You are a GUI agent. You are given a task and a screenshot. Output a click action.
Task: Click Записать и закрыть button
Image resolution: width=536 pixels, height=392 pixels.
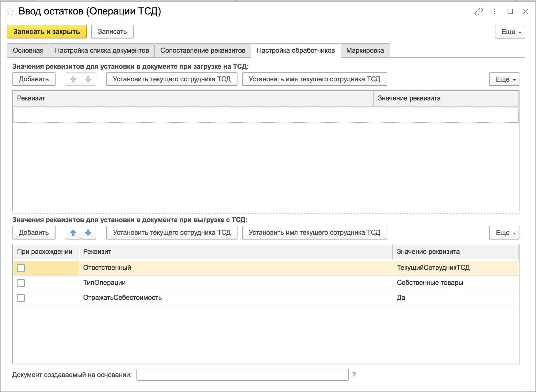pos(47,32)
